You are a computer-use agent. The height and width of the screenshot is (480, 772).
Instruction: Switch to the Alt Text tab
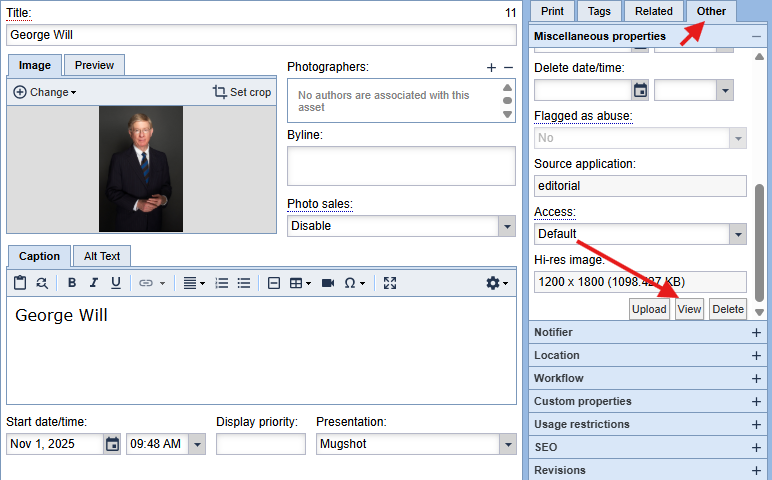[x=101, y=256]
